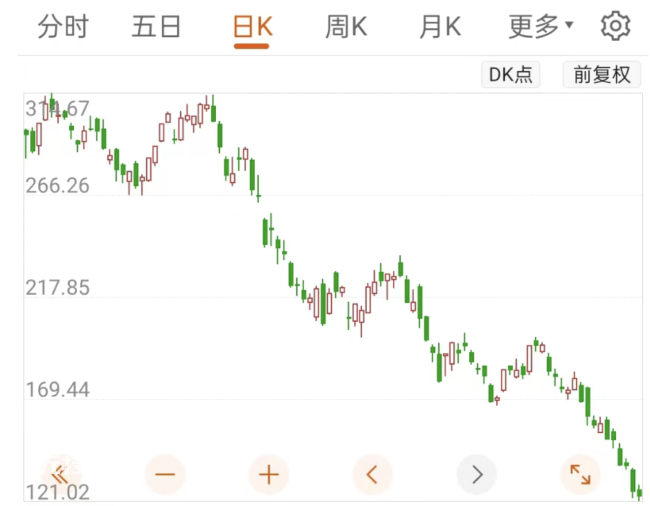Switch to 分时 intraday tab
This screenshot has height=506, width=650.
click(x=63, y=27)
